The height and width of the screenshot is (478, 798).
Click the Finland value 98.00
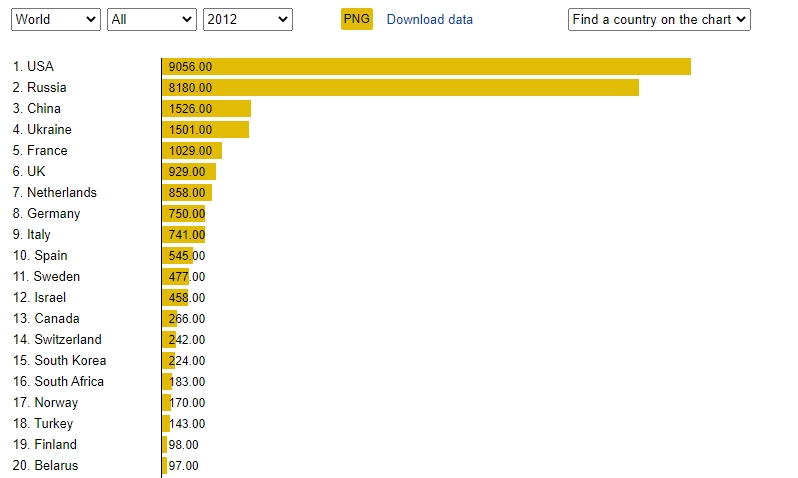tap(183, 444)
